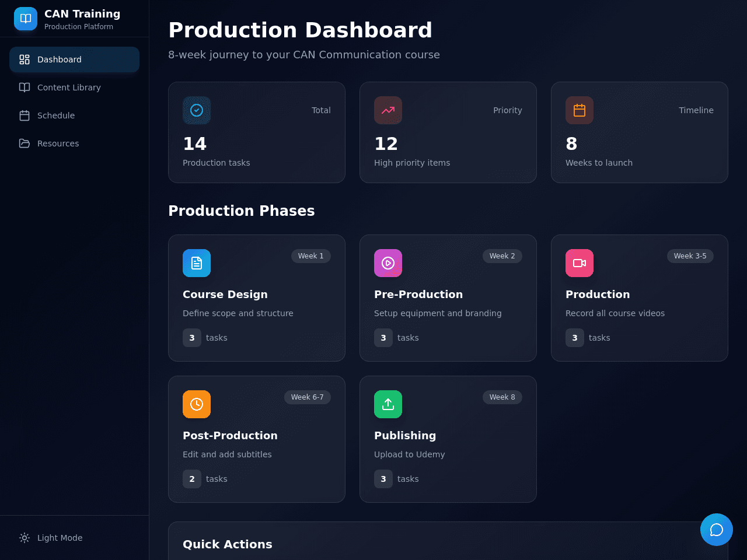This screenshot has width=747, height=560.
Task: Click 'Define scope and structure' description
Action: [238, 313]
